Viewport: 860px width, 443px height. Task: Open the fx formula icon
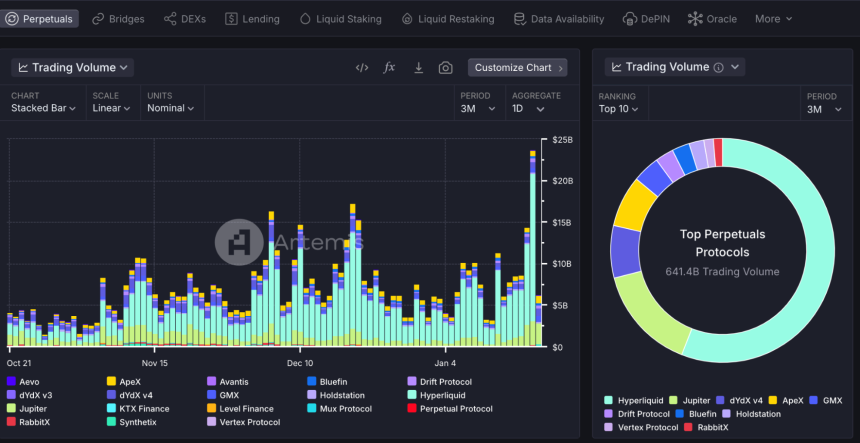pos(389,67)
